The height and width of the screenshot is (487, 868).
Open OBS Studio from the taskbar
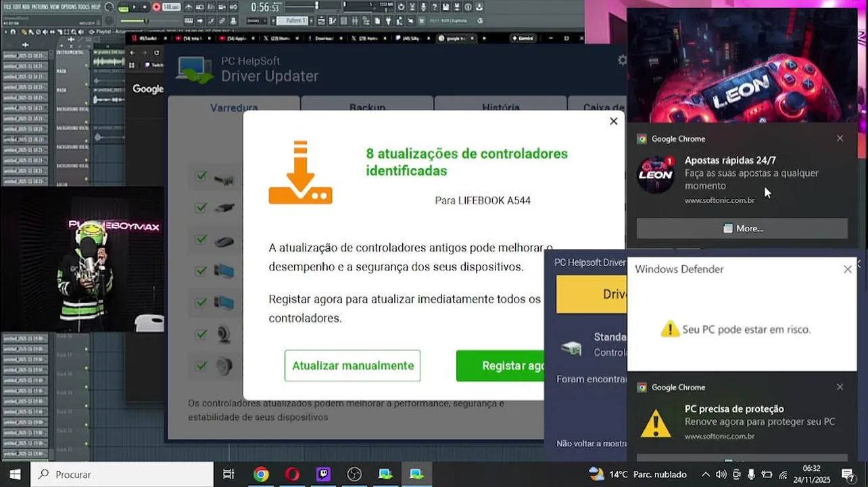[x=354, y=474]
